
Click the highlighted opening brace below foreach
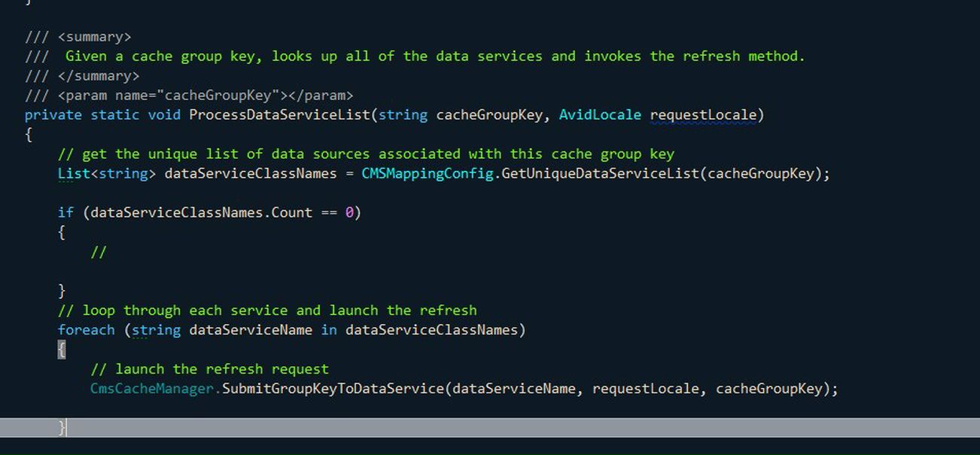(x=62, y=350)
